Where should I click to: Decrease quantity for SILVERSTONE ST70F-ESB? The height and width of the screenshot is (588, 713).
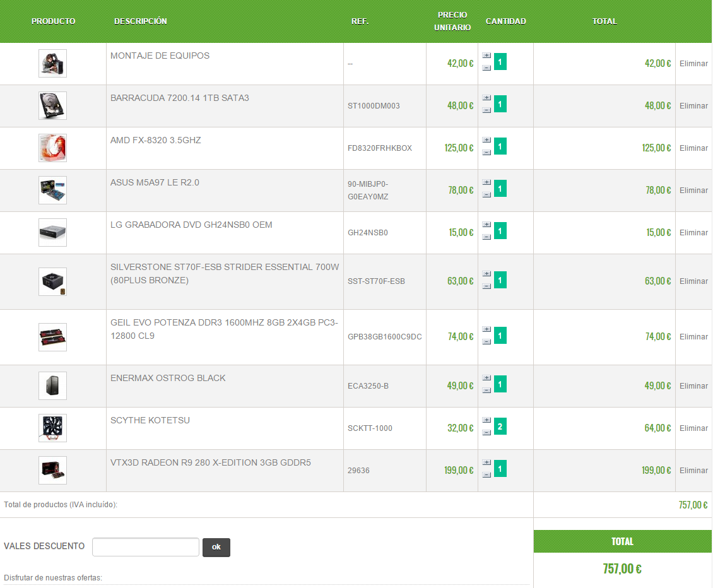pyautogui.click(x=486, y=286)
